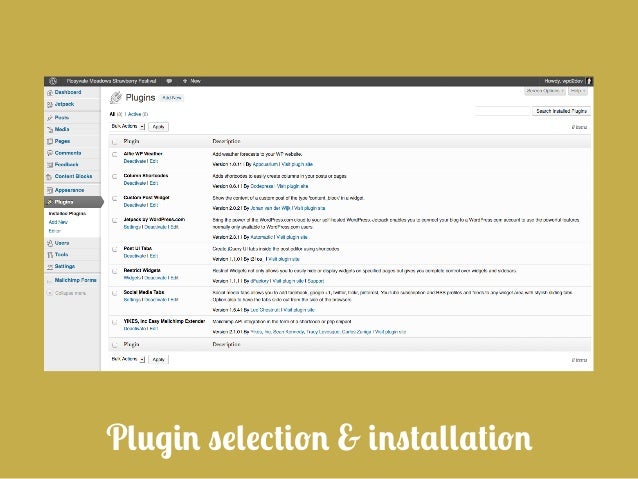Click the Widgets link under Restrict Widgets
Screen dimensions: 638x479
click(x=132, y=278)
